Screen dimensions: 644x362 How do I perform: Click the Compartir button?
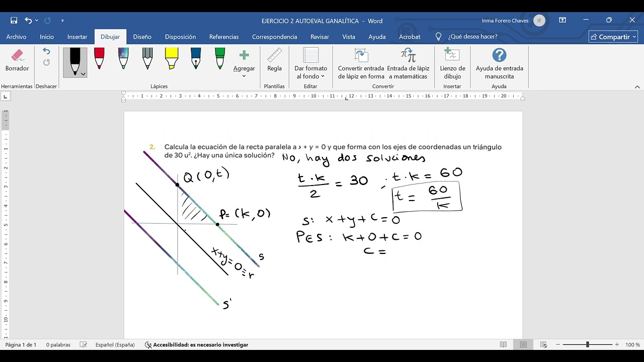tap(614, 37)
